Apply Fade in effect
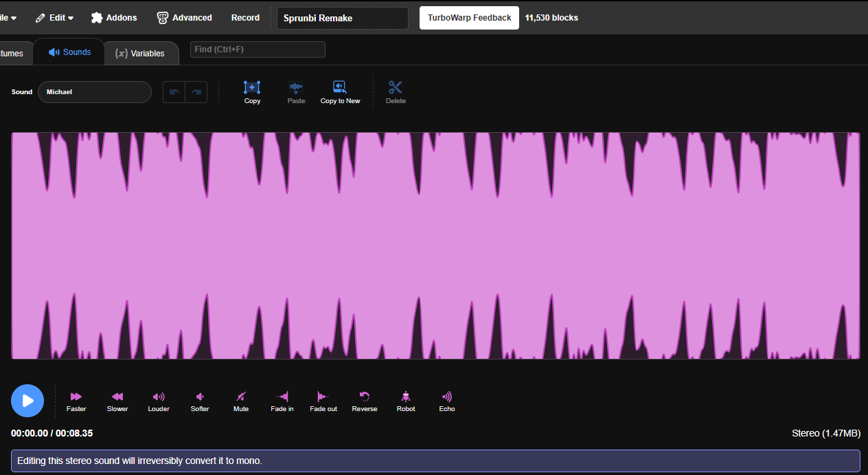 pos(282,397)
